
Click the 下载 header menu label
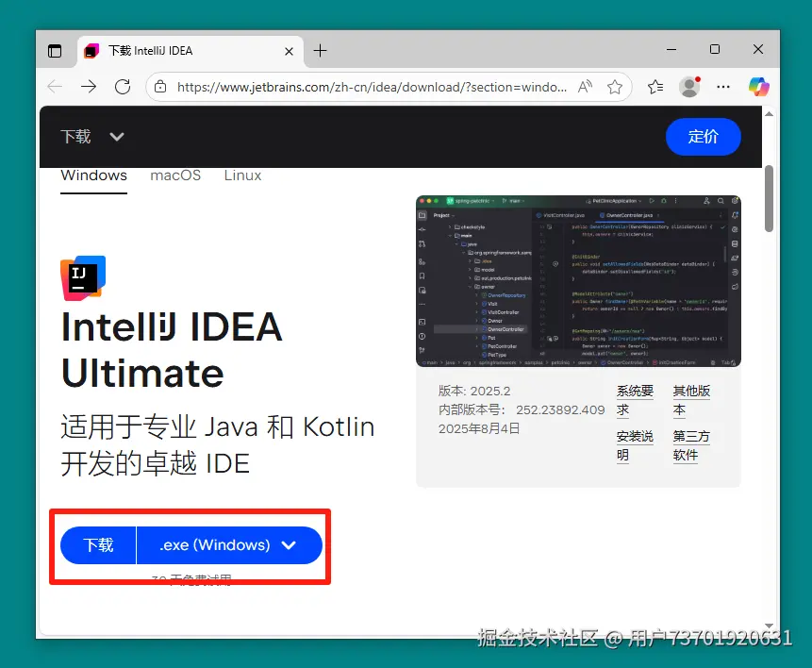pyautogui.click(x=75, y=136)
